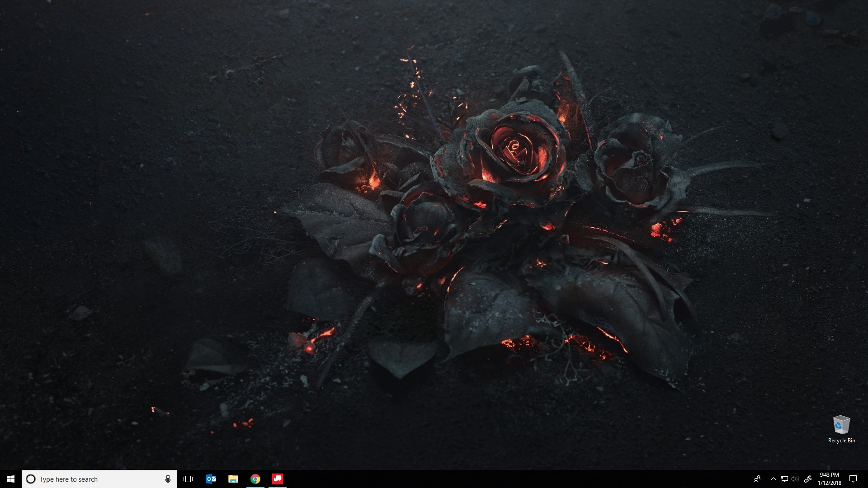The width and height of the screenshot is (868, 488).
Task: Click the Cortana circle icon
Action: (31, 479)
